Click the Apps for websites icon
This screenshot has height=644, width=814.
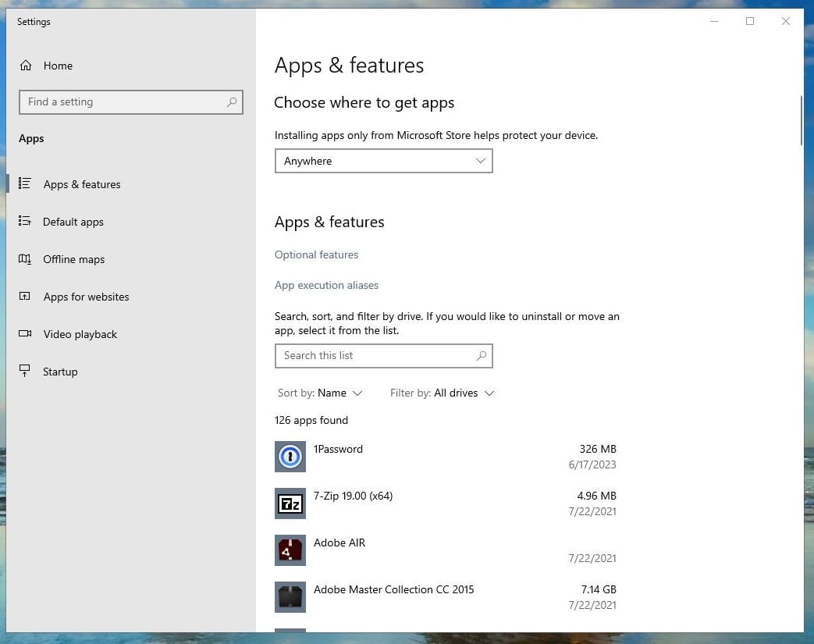click(24, 296)
